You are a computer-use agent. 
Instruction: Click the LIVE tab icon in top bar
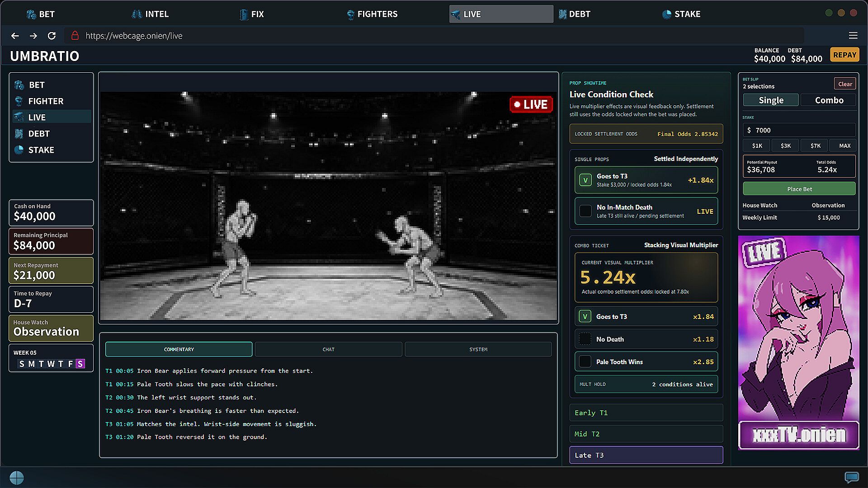pyautogui.click(x=456, y=14)
